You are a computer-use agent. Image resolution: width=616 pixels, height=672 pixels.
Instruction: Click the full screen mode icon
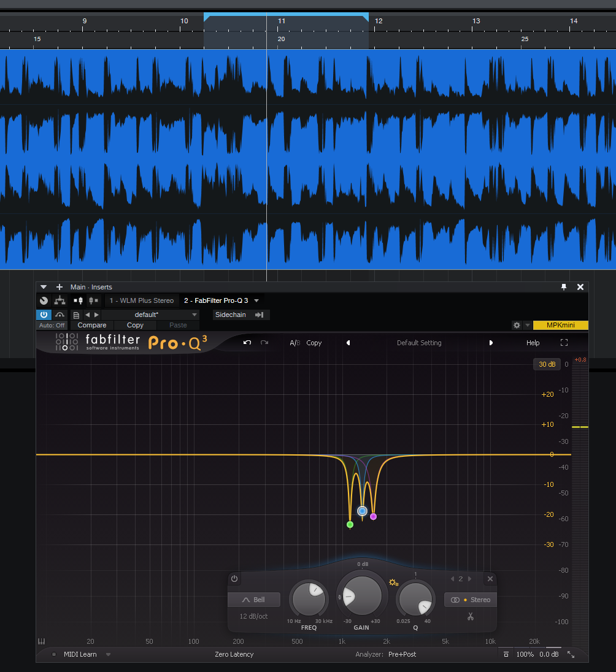click(564, 343)
